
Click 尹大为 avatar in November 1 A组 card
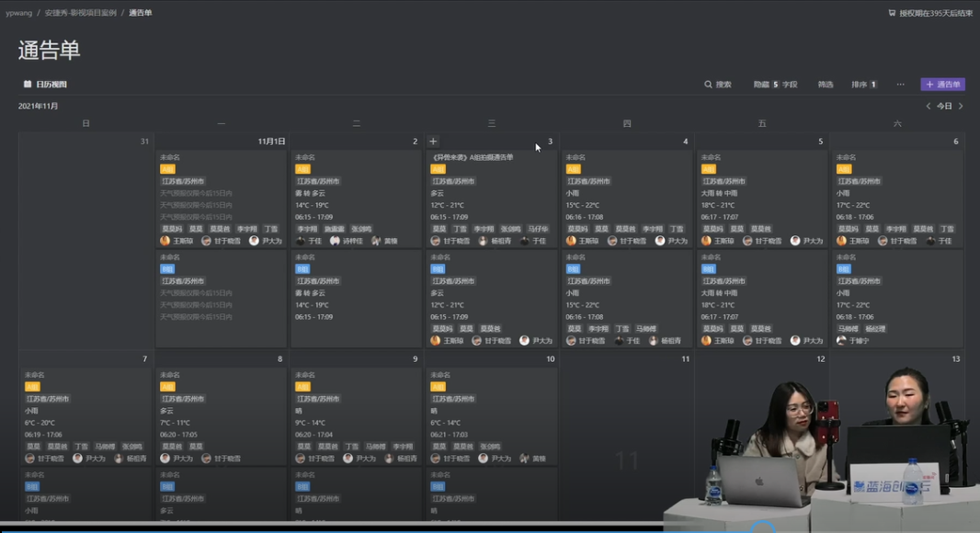(x=254, y=241)
